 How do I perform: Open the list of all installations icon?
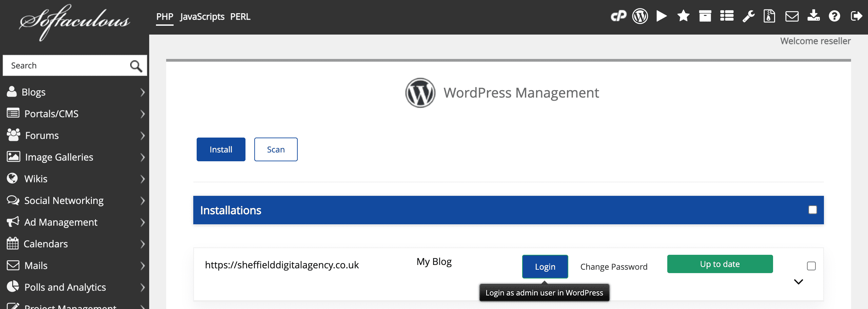pyautogui.click(x=727, y=16)
